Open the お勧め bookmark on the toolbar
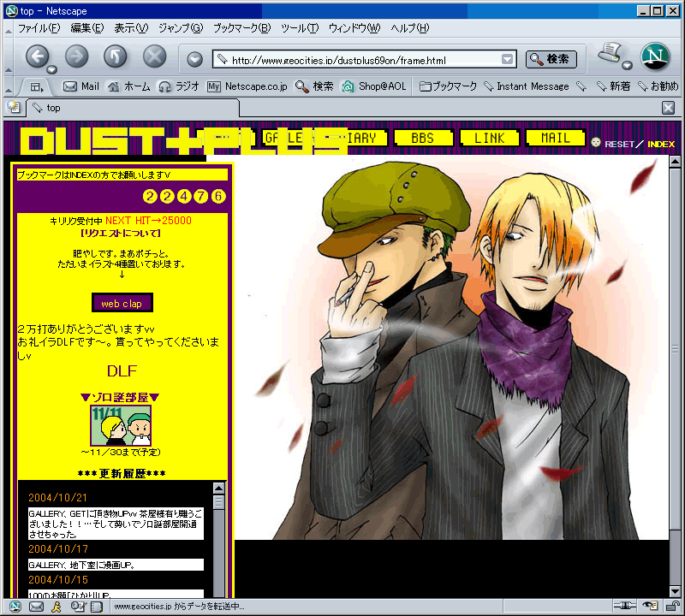Viewport: 685px width, 616px height. coord(658,86)
